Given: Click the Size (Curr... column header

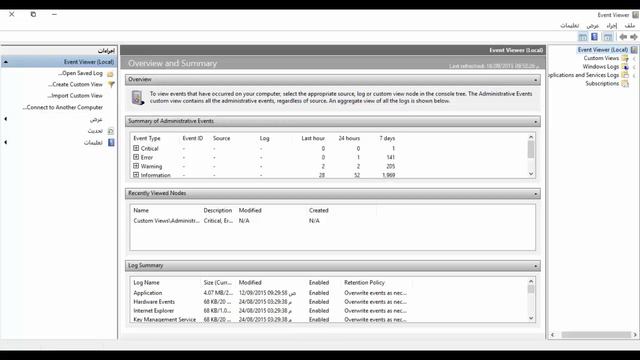Looking at the screenshot, I should [x=218, y=282].
